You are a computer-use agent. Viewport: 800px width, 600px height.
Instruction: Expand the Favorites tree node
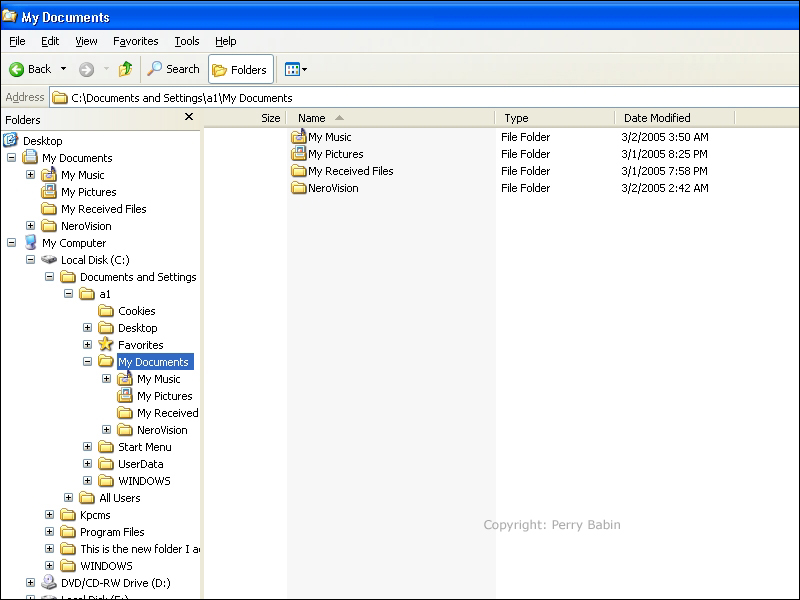(x=88, y=344)
